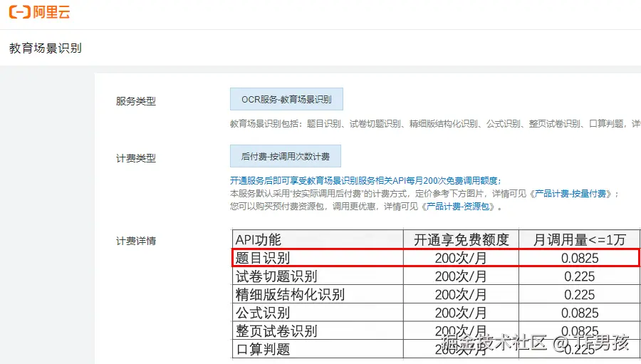Click the 200次/月 cell in 公式识别 row
This screenshot has height=364, width=641.
pos(461,313)
